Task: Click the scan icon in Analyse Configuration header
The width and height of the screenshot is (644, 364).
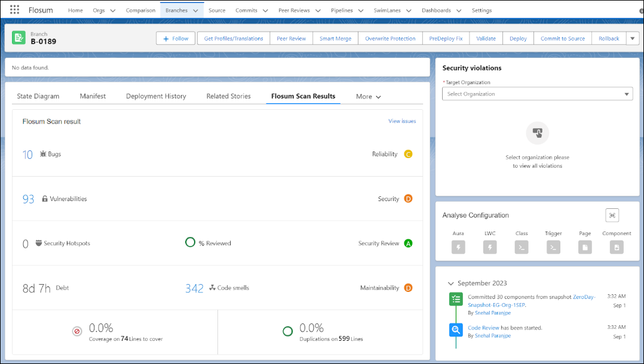Action: 612,215
